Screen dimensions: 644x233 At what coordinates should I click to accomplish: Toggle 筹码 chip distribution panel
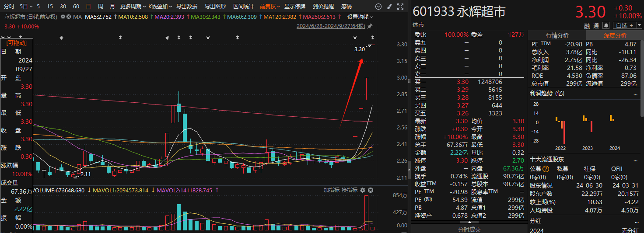[x=346, y=7]
